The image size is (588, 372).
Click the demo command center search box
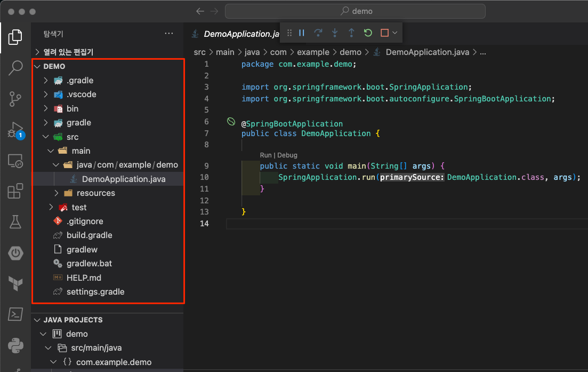355,11
